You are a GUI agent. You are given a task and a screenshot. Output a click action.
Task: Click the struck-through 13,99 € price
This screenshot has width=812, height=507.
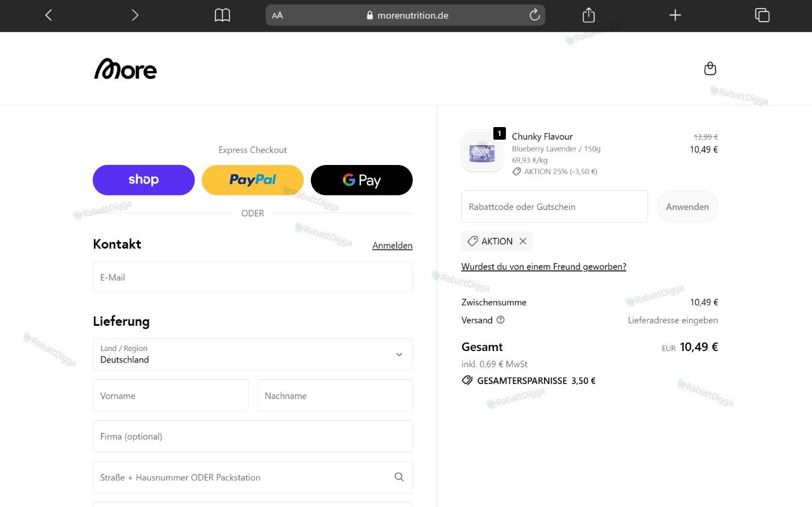click(x=706, y=137)
